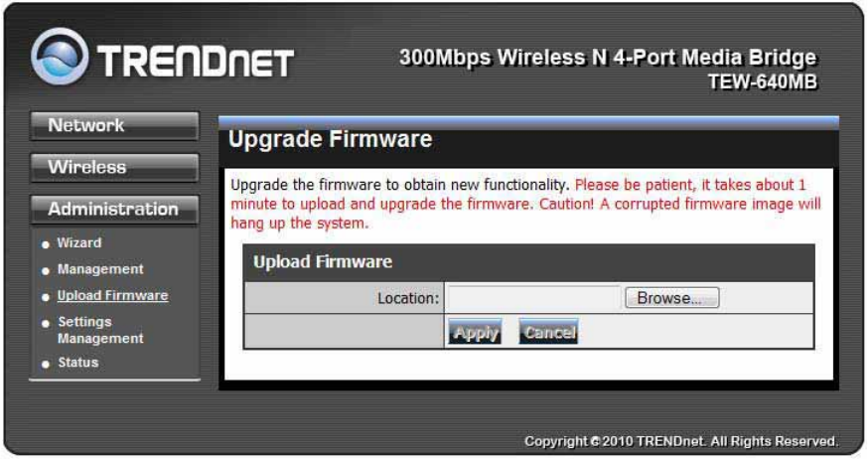Open the Status page
868x459 pixels.
(78, 363)
